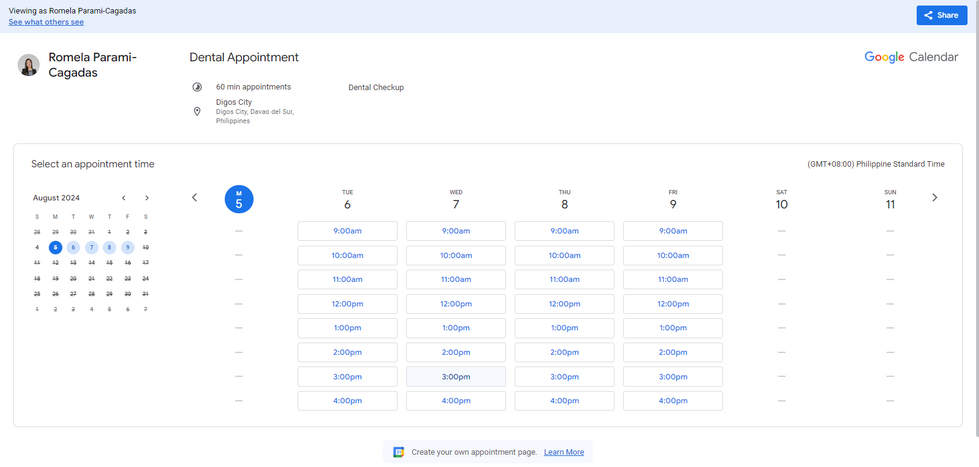Select Thursday 8 day header
Viewport: 979px width, 467px height.
point(564,200)
